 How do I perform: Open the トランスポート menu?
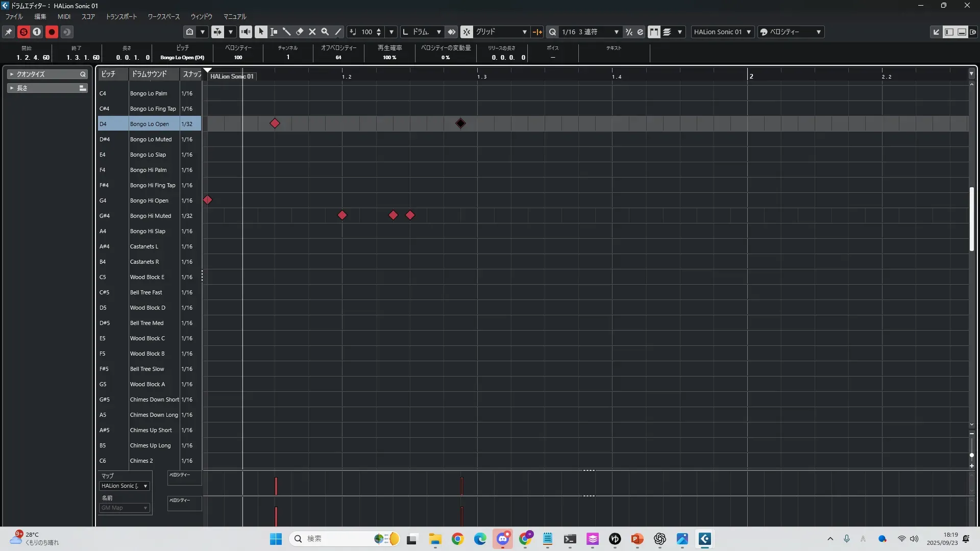pos(121,17)
